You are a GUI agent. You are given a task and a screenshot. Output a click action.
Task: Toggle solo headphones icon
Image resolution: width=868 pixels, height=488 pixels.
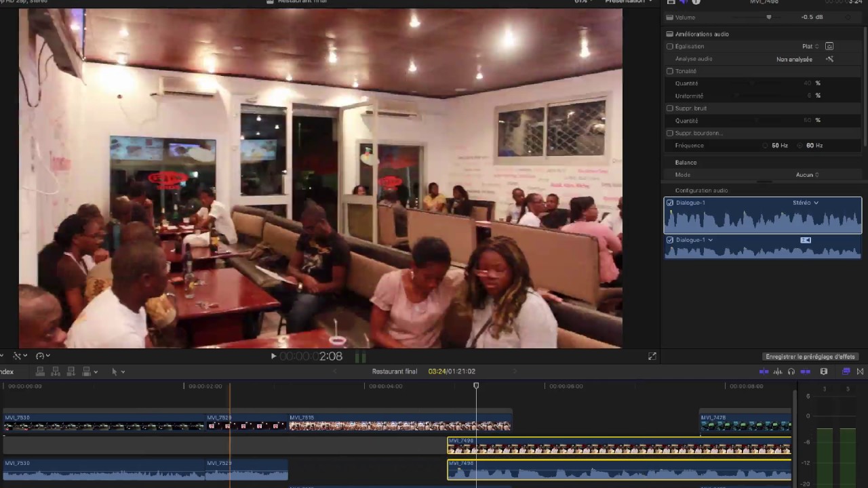(791, 371)
